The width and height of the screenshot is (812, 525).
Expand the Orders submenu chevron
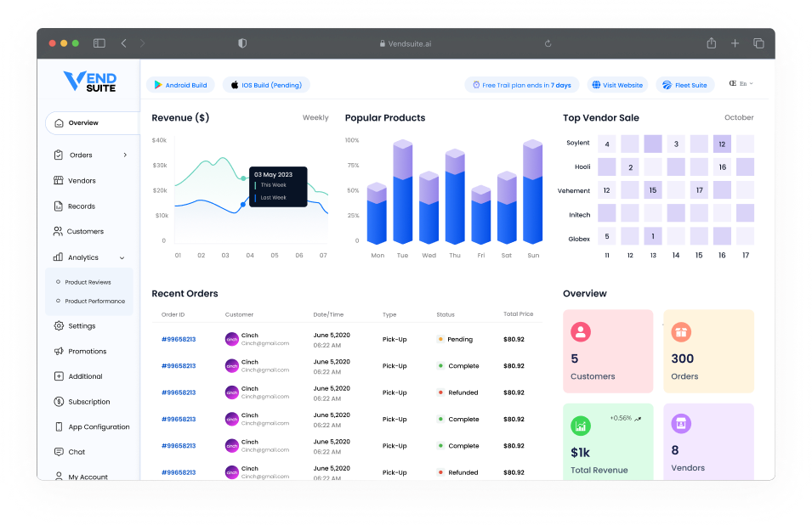click(125, 155)
